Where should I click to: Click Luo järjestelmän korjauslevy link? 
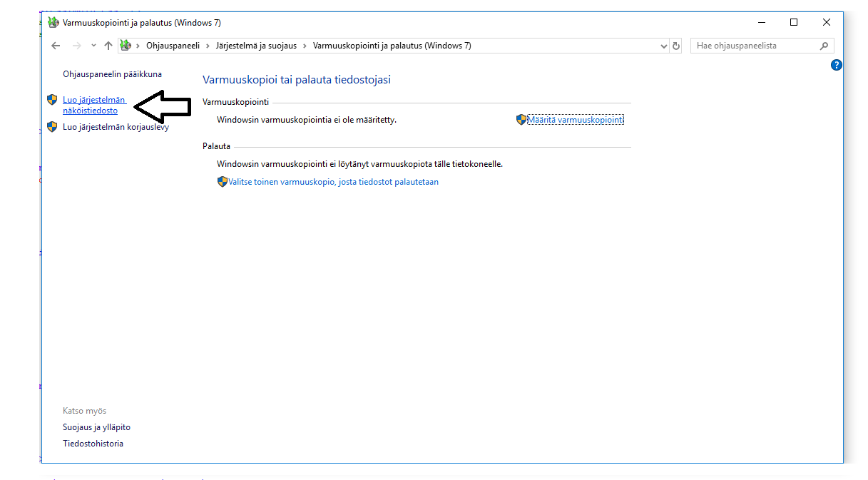[x=116, y=127]
